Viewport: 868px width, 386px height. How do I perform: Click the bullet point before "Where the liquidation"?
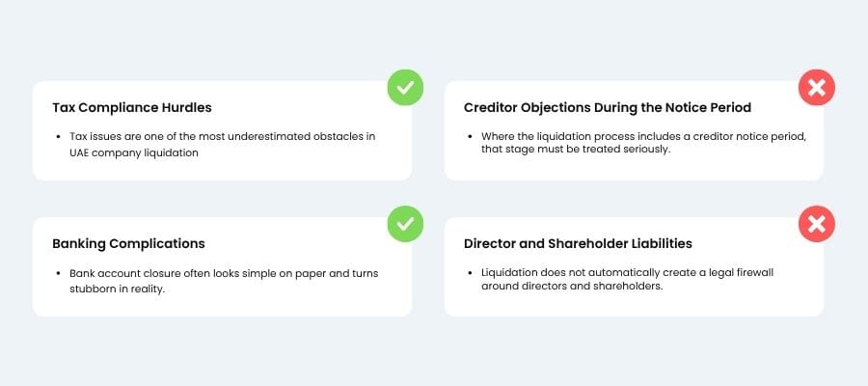[x=471, y=137]
